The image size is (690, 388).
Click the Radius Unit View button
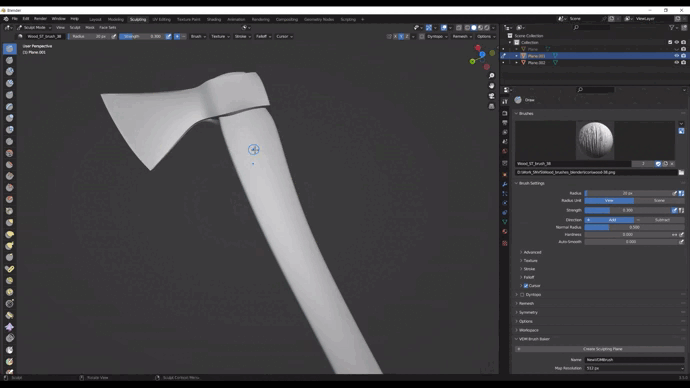point(609,201)
